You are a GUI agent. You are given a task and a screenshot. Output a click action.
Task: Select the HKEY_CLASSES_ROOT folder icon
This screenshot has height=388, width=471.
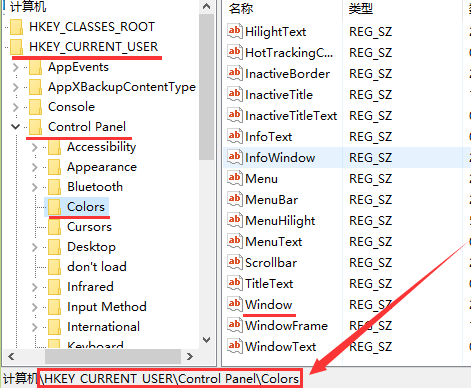(16, 27)
